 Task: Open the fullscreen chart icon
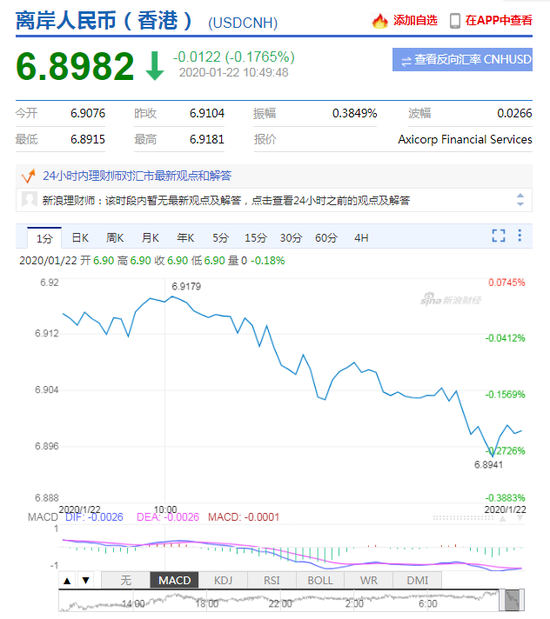[498, 236]
